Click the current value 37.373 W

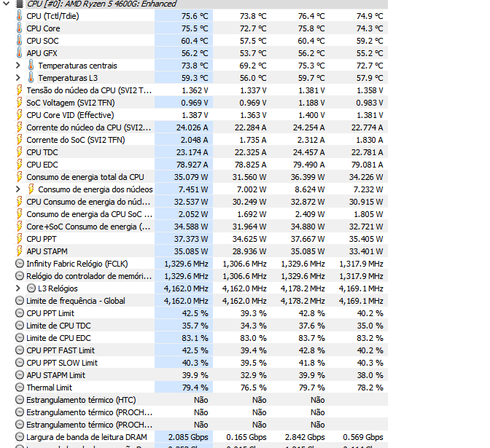point(191,239)
